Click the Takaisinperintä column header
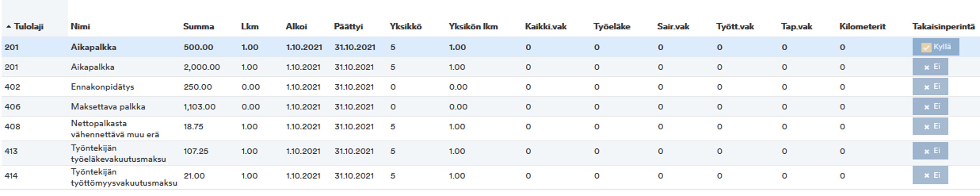980x196 pixels. (943, 27)
